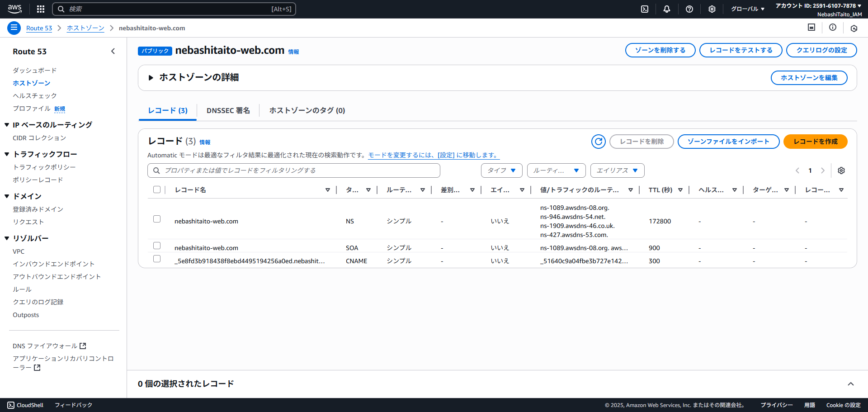Image resolution: width=868 pixels, height=412 pixels.
Task: Open the top bar settings gear
Action: [712, 9]
